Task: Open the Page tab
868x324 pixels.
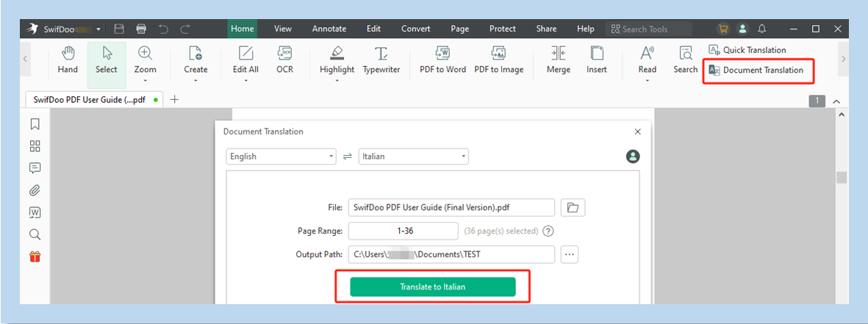Action: [x=460, y=29]
